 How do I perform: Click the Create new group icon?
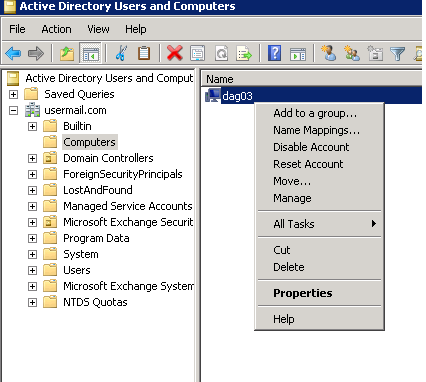click(352, 53)
